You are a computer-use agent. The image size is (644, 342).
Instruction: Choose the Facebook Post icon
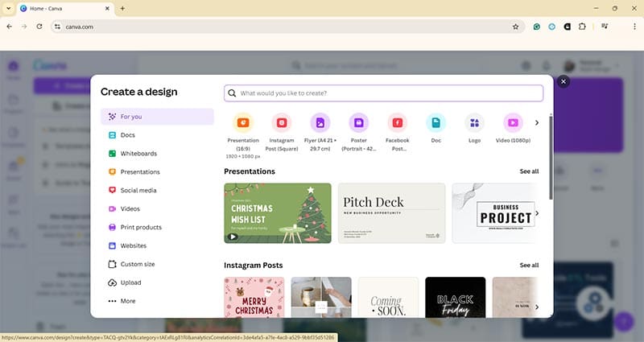pyautogui.click(x=398, y=123)
